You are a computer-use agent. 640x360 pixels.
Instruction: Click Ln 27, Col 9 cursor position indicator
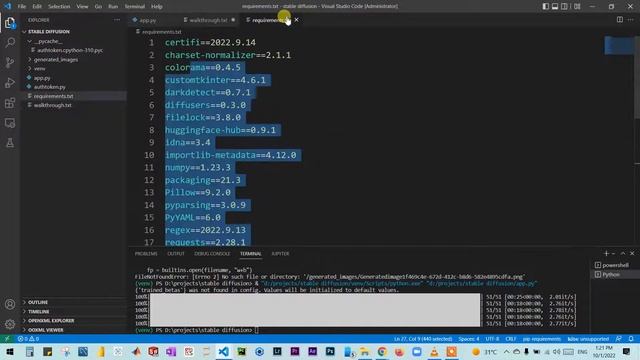click(423, 339)
